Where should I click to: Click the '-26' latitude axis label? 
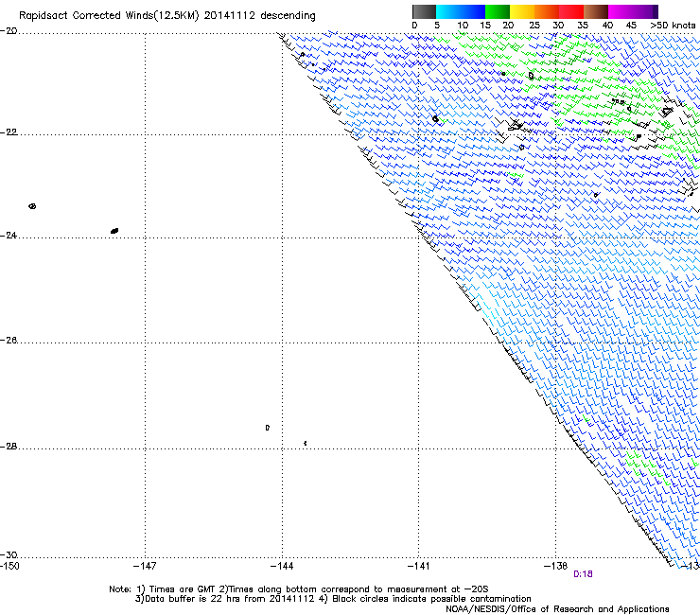pos(9,341)
